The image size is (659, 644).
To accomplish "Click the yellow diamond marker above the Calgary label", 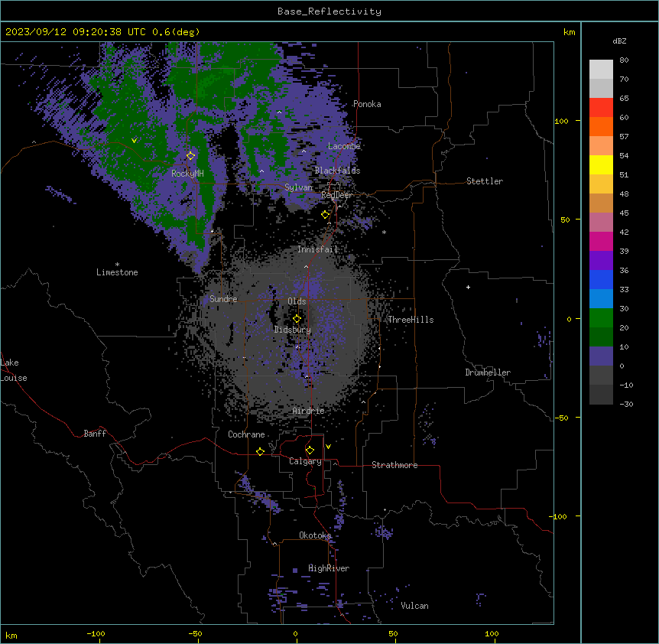I will coord(310,450).
